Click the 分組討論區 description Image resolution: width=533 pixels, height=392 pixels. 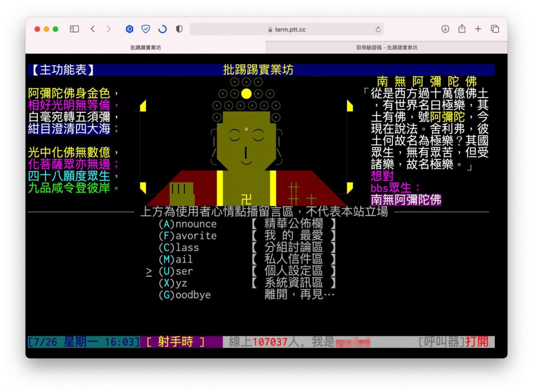[x=294, y=248]
